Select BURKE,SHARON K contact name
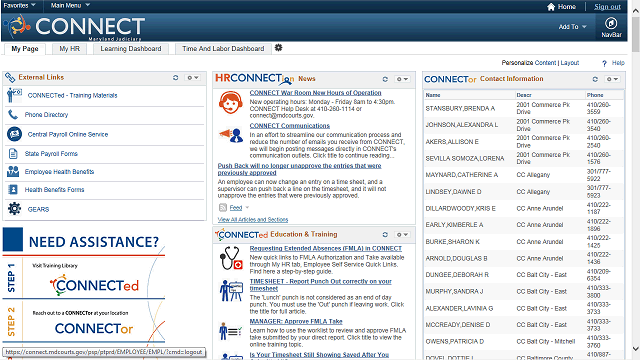The width and height of the screenshot is (640, 360). tap(452, 242)
